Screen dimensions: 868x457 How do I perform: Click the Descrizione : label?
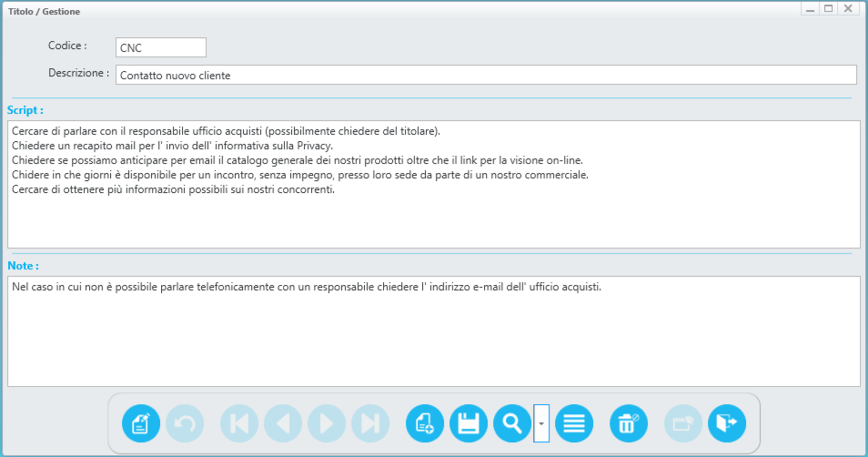tap(78, 73)
